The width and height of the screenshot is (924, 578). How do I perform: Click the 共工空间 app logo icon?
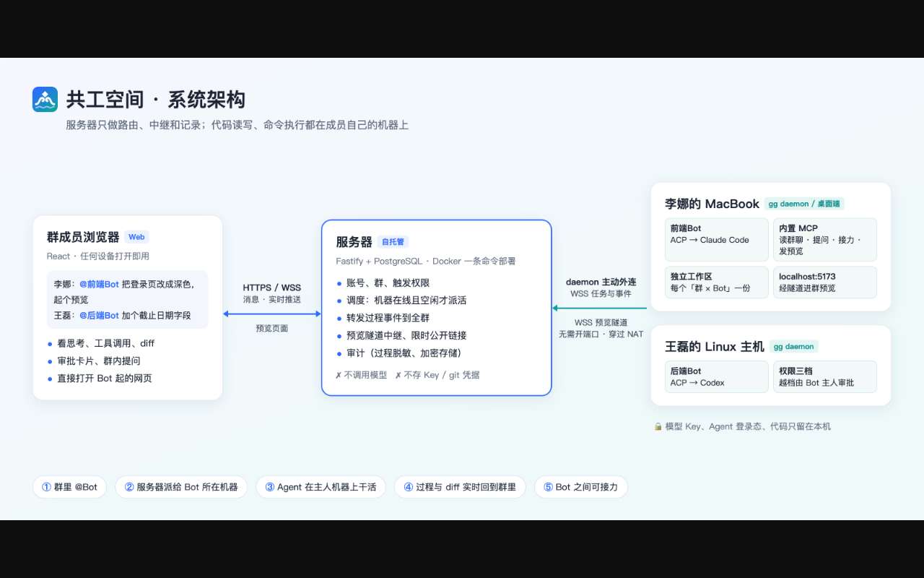[45, 100]
